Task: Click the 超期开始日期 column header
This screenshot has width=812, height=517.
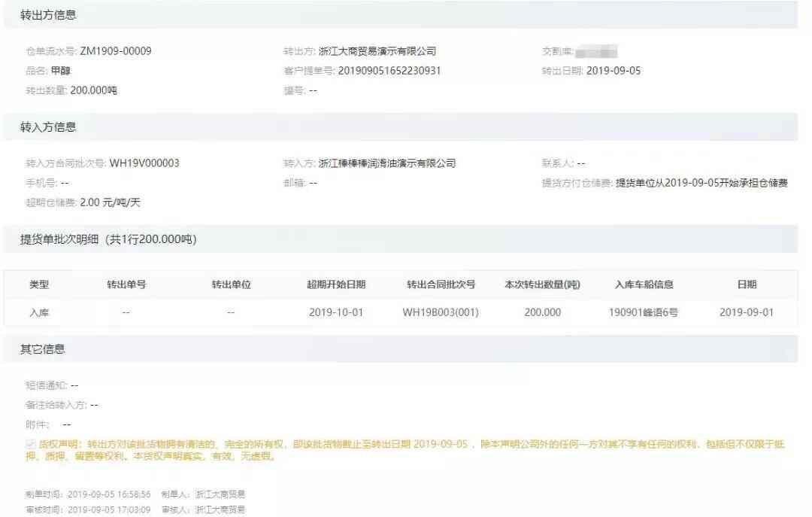Action: pos(336,284)
